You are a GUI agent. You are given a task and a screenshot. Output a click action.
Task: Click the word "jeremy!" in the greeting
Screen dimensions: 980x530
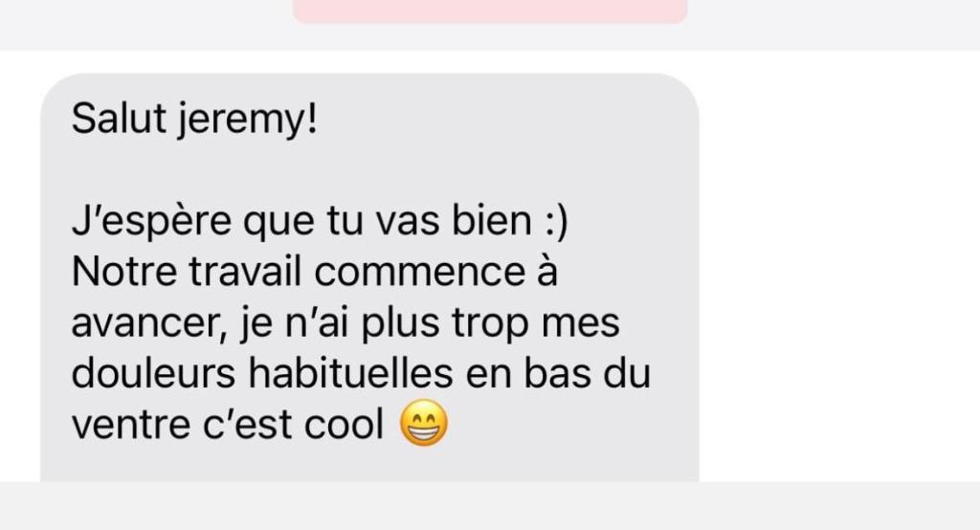[248, 120]
